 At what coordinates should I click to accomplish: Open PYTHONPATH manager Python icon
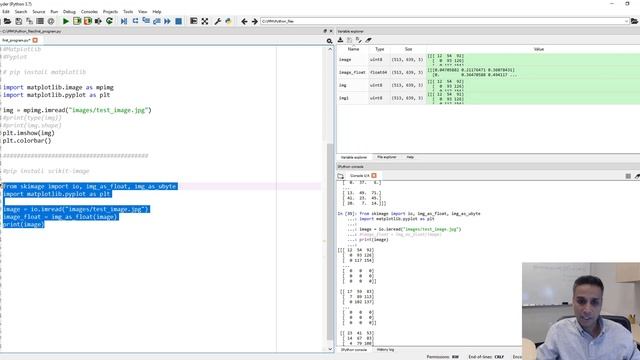pyautogui.click(x=228, y=21)
